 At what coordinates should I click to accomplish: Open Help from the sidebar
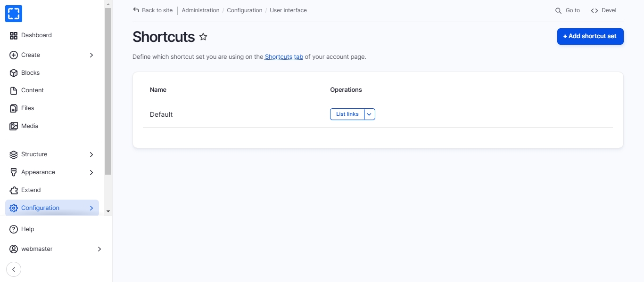[x=27, y=229]
